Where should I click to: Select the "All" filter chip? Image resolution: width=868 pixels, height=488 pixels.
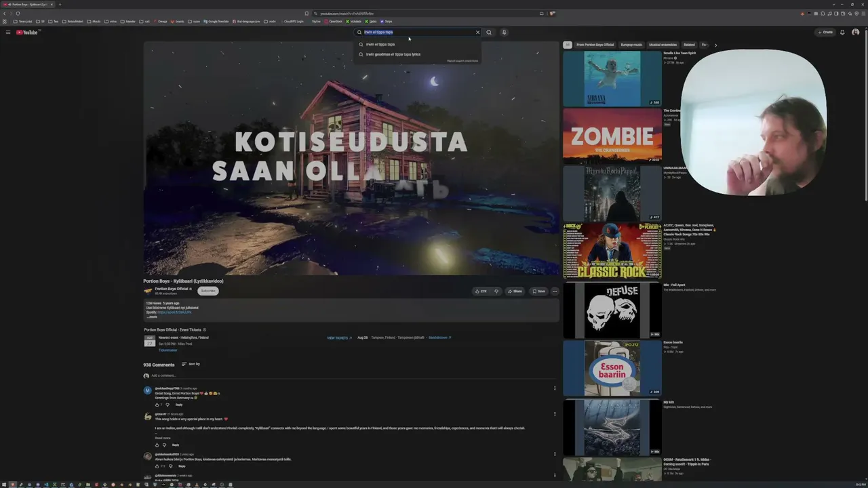[568, 45]
